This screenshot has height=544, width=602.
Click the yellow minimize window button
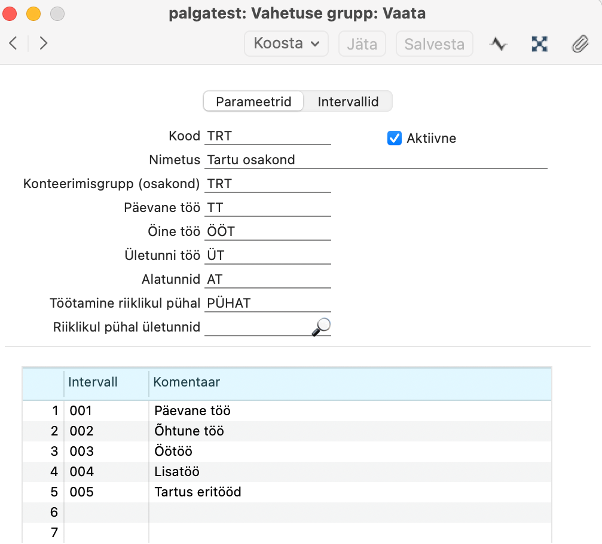point(34,14)
